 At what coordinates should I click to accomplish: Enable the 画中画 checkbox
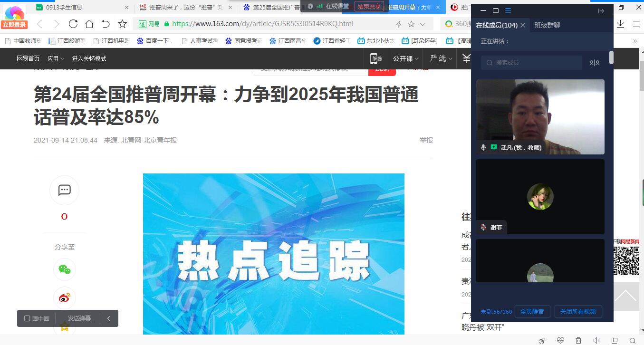(x=27, y=318)
